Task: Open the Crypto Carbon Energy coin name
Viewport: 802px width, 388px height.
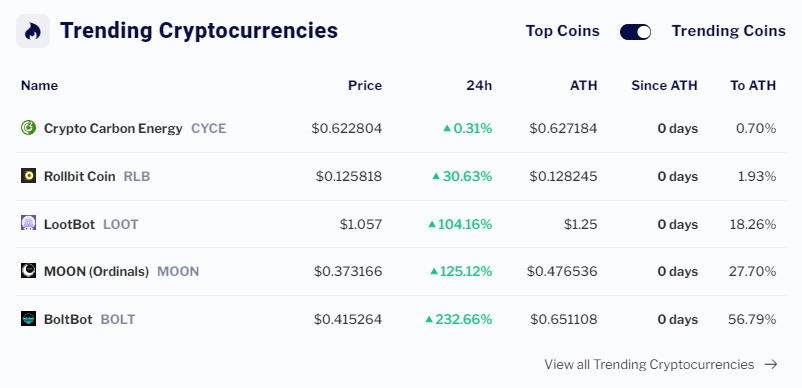Action: [113, 128]
